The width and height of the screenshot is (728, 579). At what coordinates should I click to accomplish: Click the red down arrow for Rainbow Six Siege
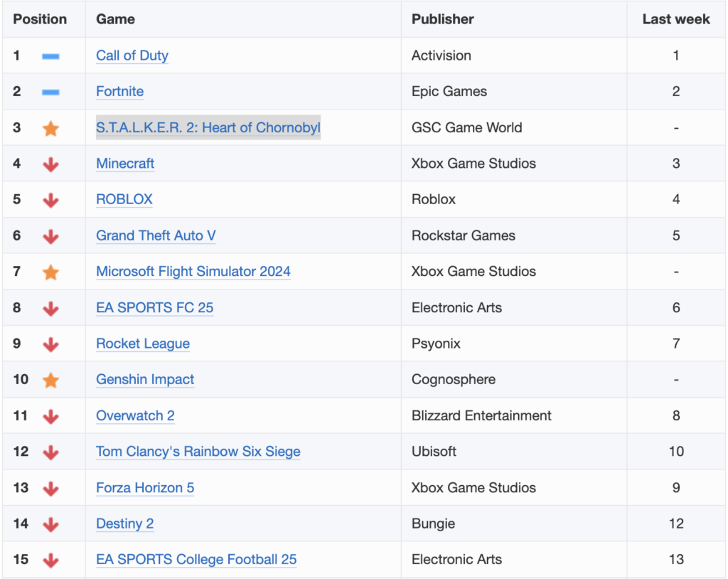pyautogui.click(x=50, y=452)
